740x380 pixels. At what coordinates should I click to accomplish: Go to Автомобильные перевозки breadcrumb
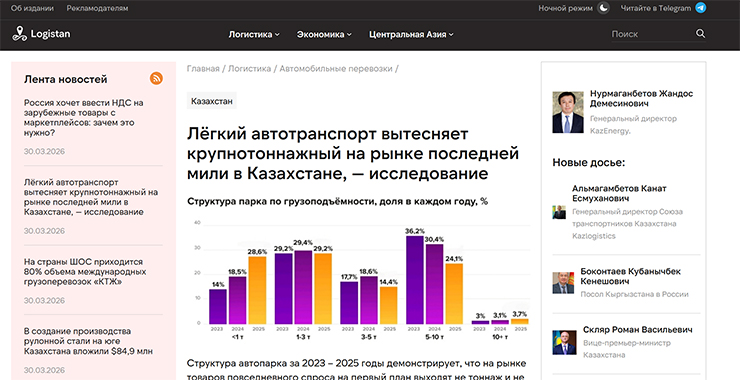(x=336, y=69)
